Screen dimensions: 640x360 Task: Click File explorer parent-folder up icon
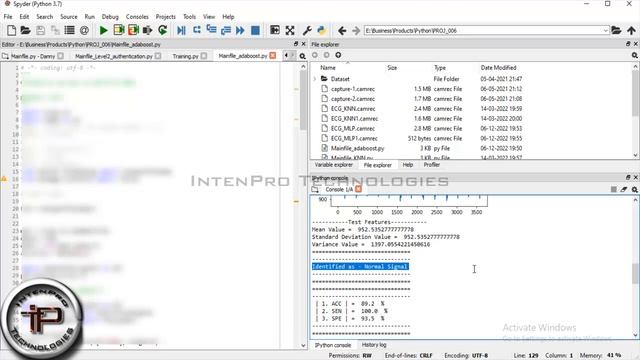coord(338,55)
